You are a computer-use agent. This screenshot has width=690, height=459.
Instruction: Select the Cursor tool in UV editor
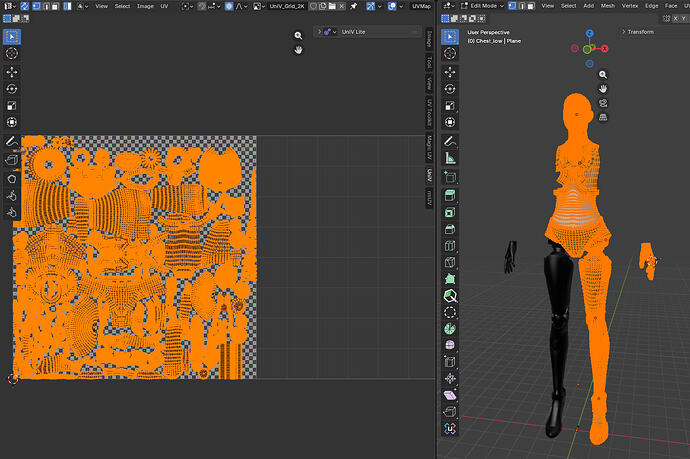[12, 54]
